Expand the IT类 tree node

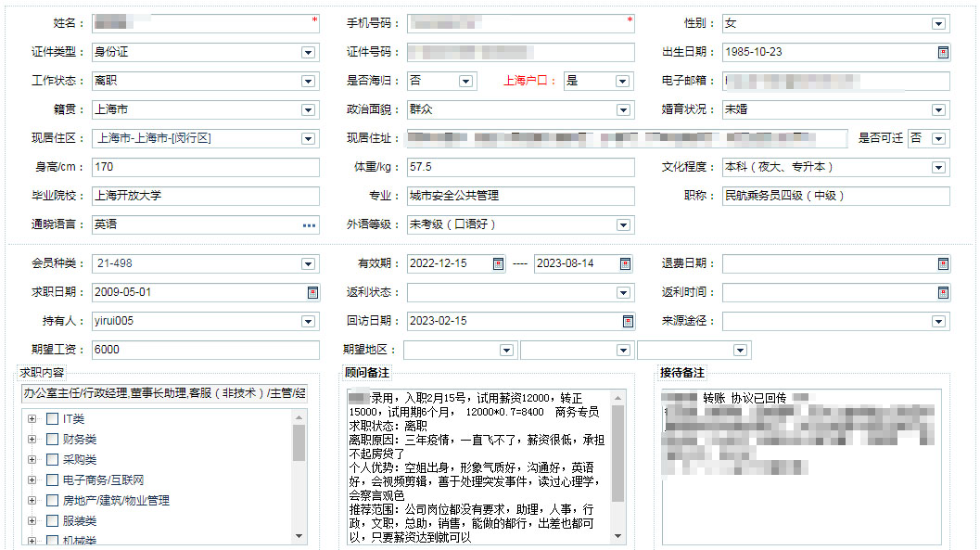coord(32,418)
